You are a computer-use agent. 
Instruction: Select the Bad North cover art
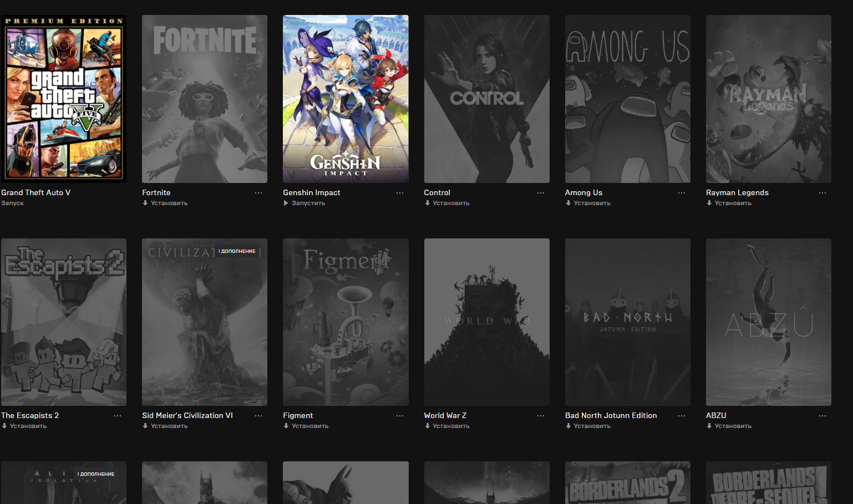628,322
